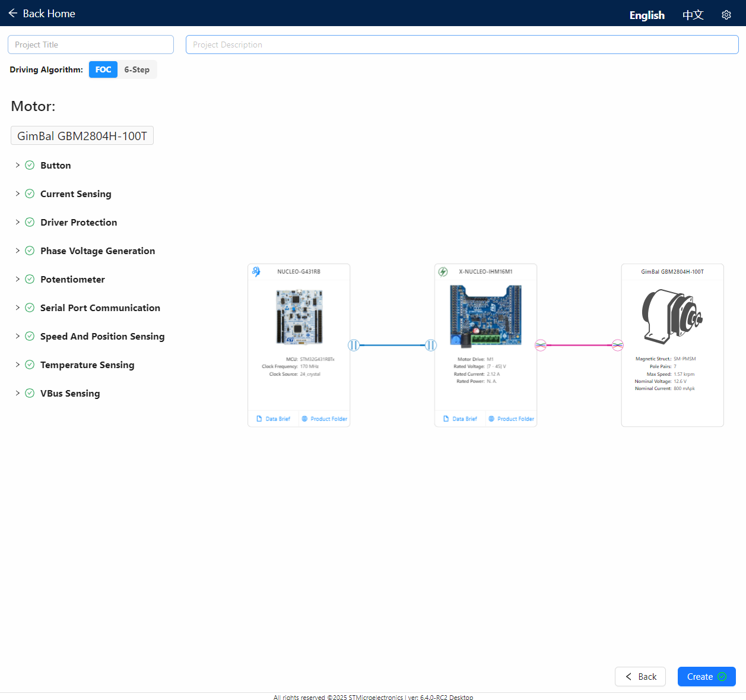
Task: Click the back arrow icon next to Back Home
Action: pos(12,13)
